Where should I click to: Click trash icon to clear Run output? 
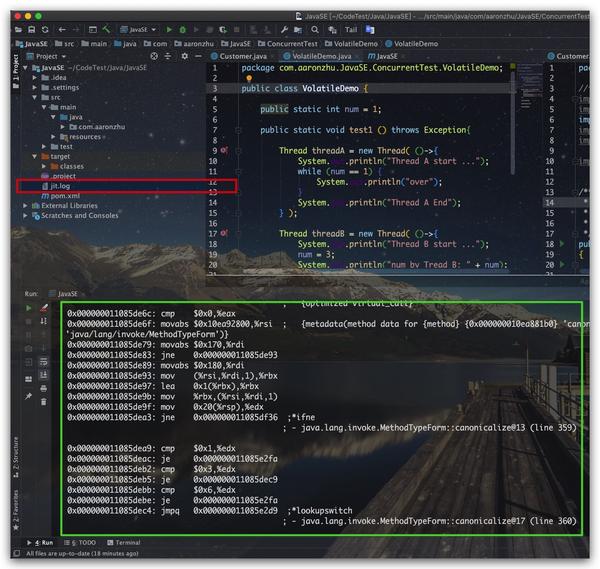pyautogui.click(x=44, y=402)
